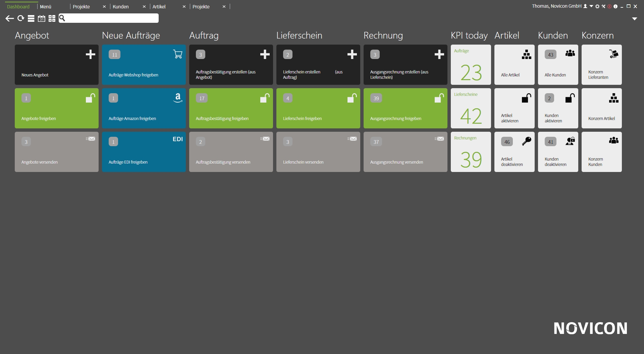Click the envelope icon on Angebote versenden
The width and height of the screenshot is (644, 354).
click(91, 139)
